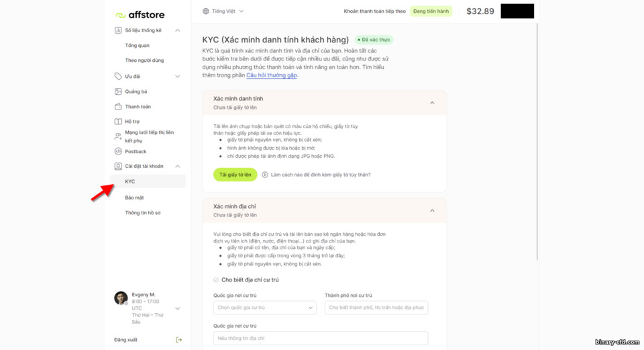Click the affstore logo
644x350 pixels.
coord(140,15)
